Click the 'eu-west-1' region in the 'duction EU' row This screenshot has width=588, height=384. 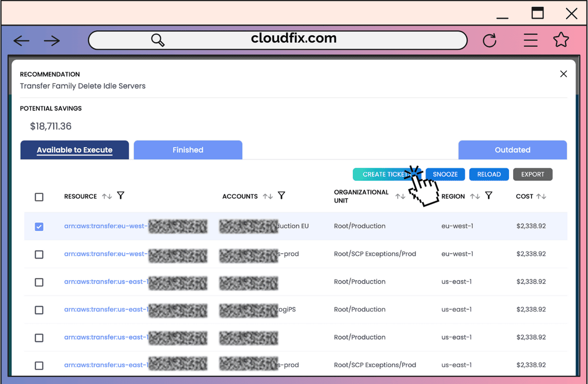coord(458,226)
